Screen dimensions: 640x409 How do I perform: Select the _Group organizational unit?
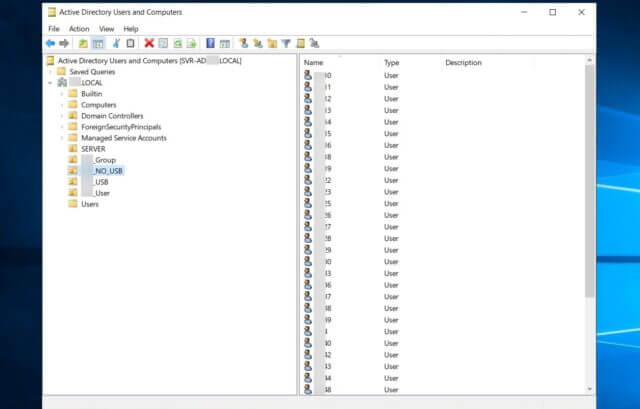98,160
